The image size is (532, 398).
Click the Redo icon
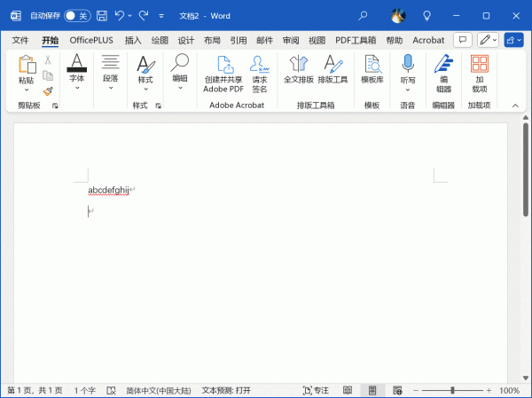[x=144, y=16]
